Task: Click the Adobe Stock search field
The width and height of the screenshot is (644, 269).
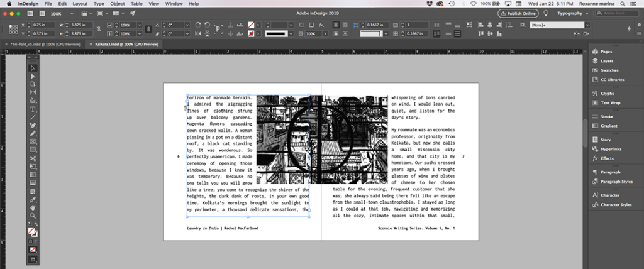Action: coord(618,14)
